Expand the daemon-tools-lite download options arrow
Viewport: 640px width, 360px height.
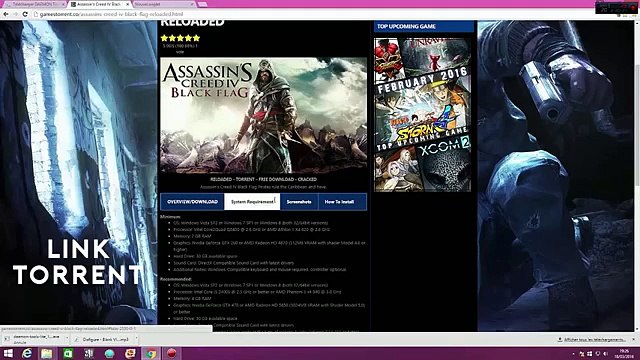[67, 339]
